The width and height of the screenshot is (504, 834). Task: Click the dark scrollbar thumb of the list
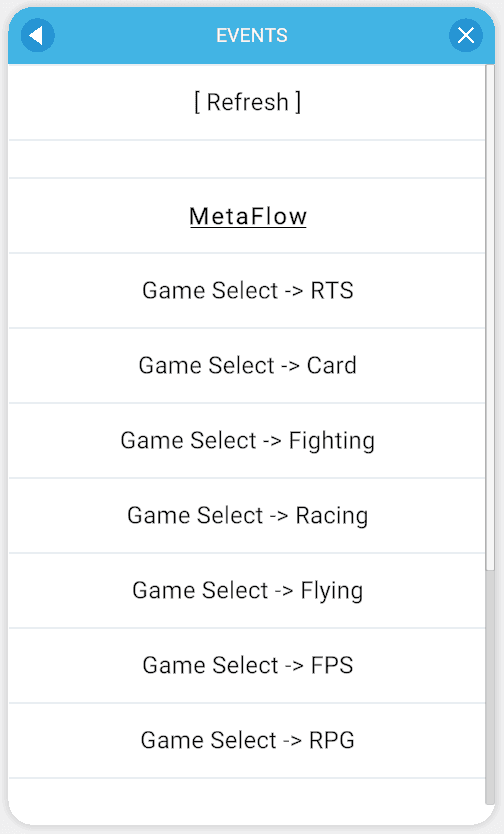pos(490,688)
